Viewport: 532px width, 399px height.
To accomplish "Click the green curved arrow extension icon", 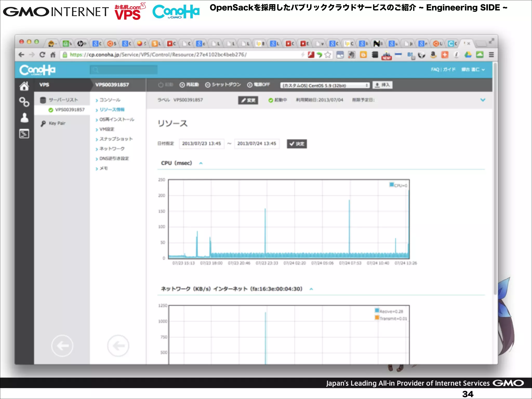I will [x=319, y=55].
